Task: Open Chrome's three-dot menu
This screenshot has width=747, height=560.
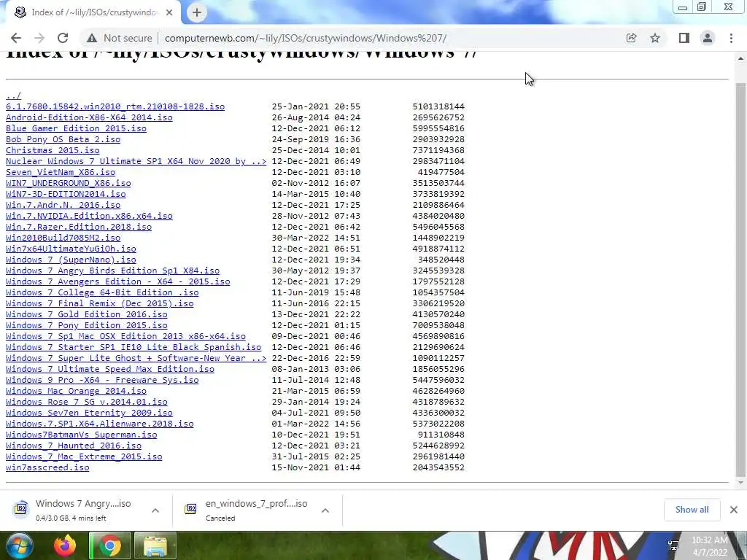Action: 731,38
